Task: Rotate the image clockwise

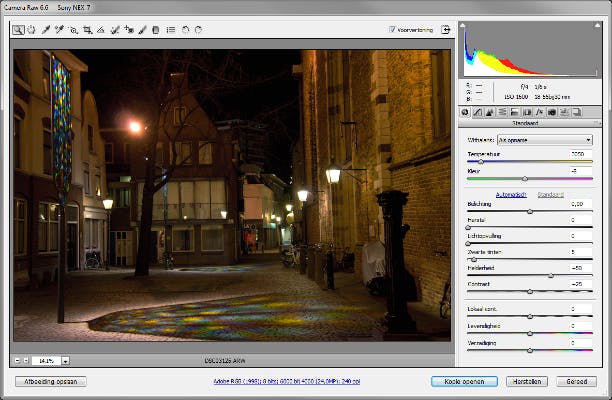Action: point(198,30)
